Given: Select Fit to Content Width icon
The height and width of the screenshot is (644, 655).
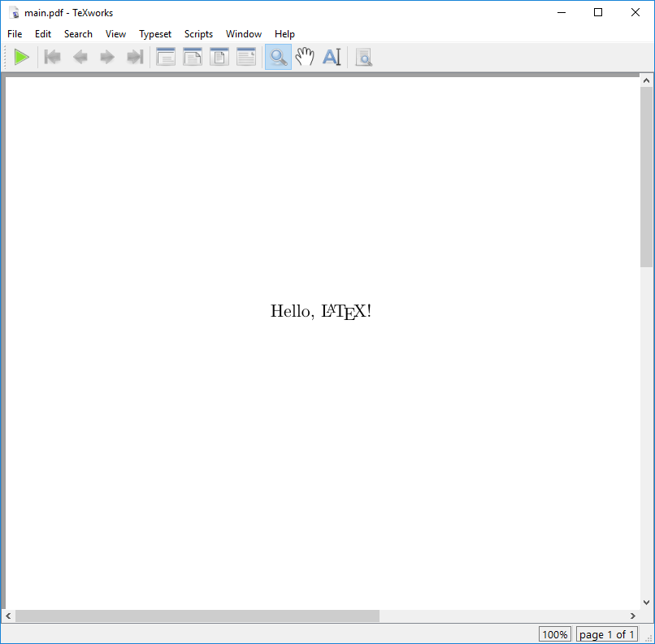Looking at the screenshot, I should pyautogui.click(x=246, y=57).
